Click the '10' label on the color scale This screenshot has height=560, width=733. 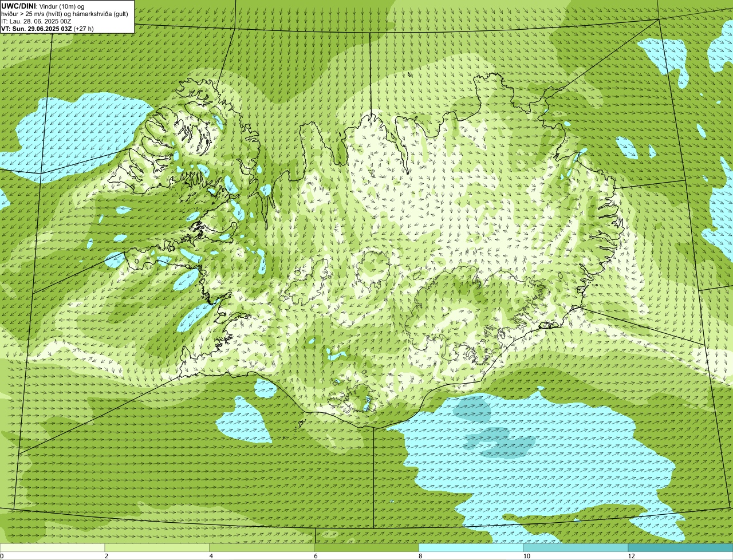pos(526,556)
